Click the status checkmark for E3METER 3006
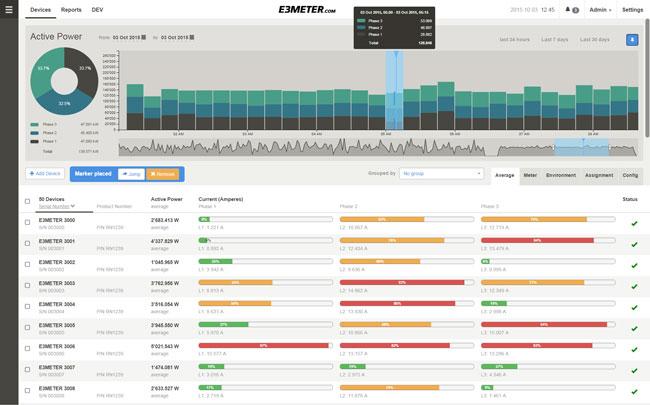The width and height of the screenshot is (650, 405). click(x=634, y=350)
